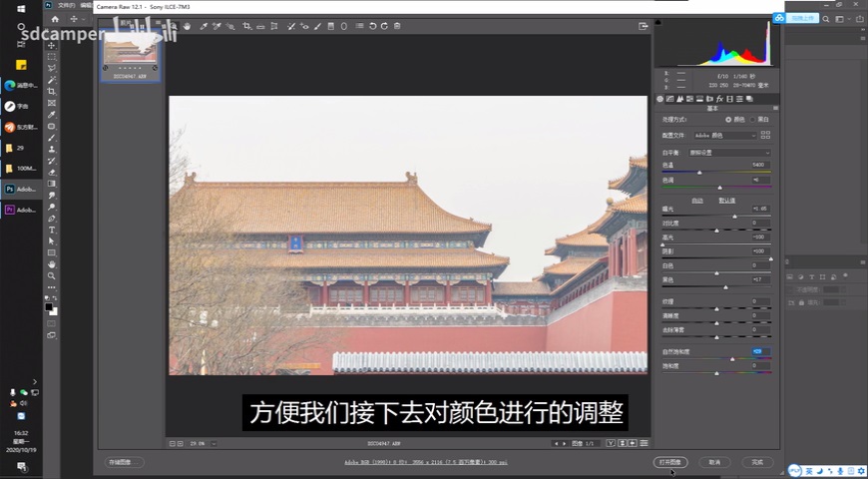Open Windows Start menu

click(21, 9)
